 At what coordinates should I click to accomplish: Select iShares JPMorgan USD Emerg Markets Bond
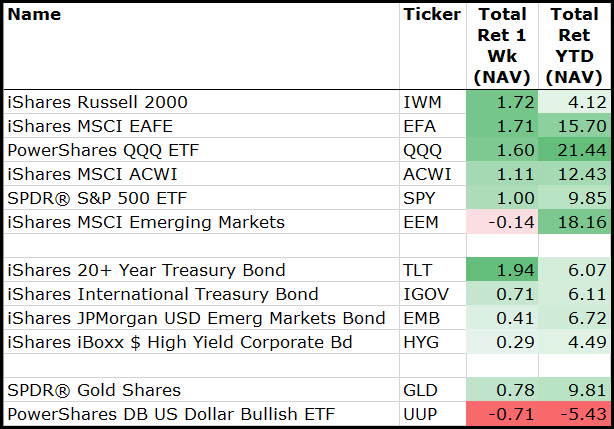pos(196,318)
